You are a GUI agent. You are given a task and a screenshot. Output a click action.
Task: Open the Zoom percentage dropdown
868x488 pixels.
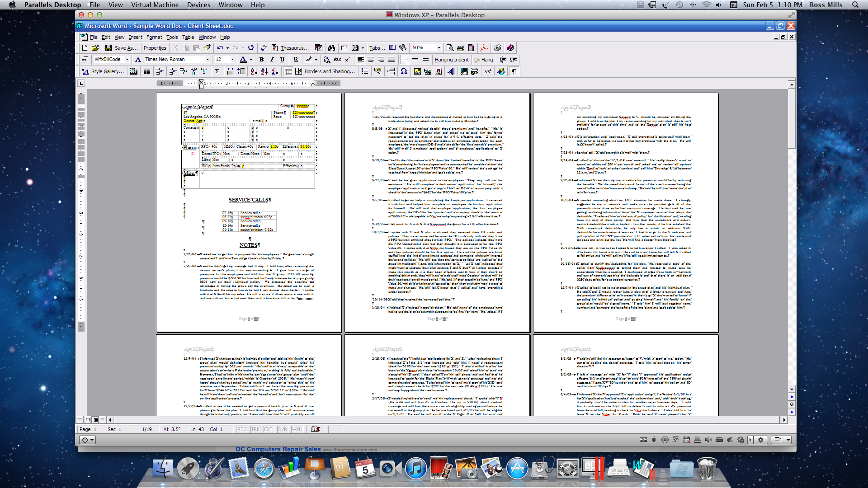(x=439, y=47)
